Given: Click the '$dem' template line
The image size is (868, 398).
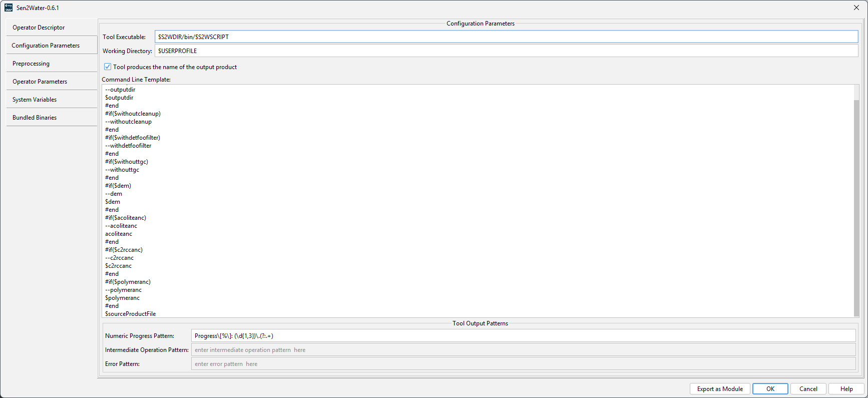Looking at the screenshot, I should (x=113, y=202).
